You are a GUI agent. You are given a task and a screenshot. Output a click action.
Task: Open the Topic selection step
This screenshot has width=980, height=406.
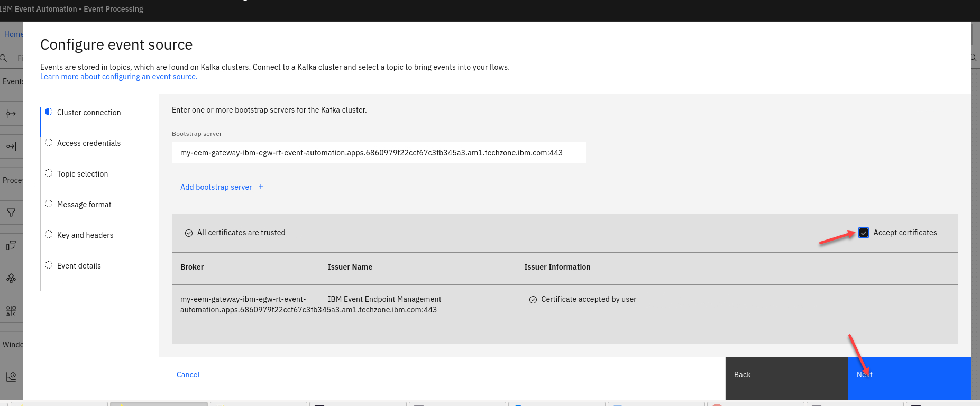[83, 174]
